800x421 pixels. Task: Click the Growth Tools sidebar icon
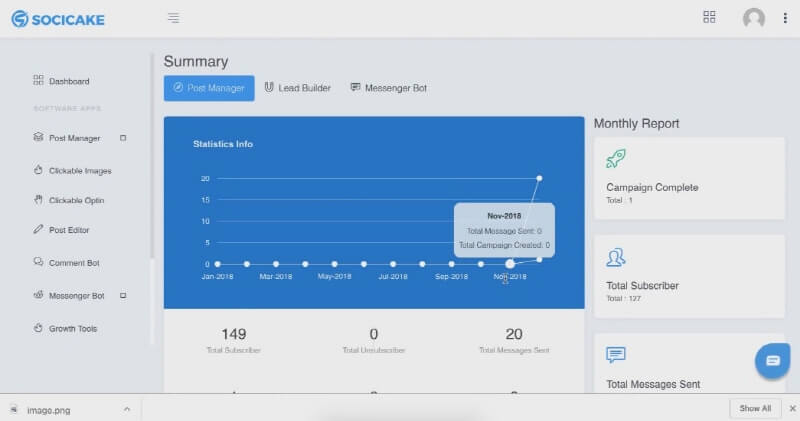(x=38, y=328)
